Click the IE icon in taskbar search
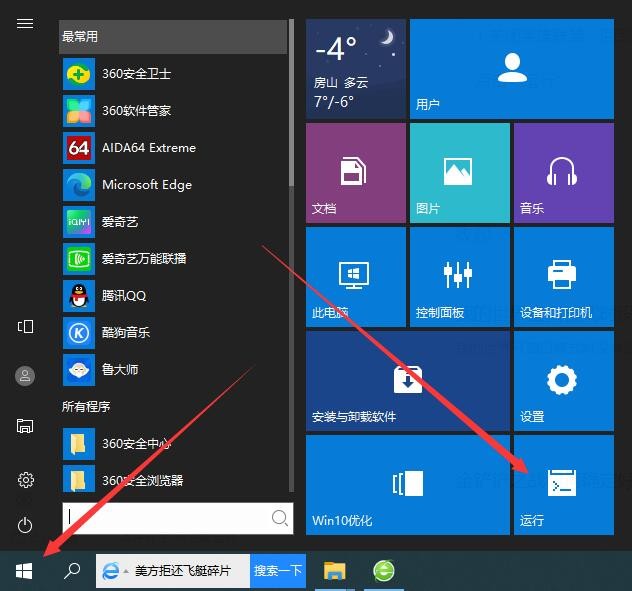 click(110, 571)
